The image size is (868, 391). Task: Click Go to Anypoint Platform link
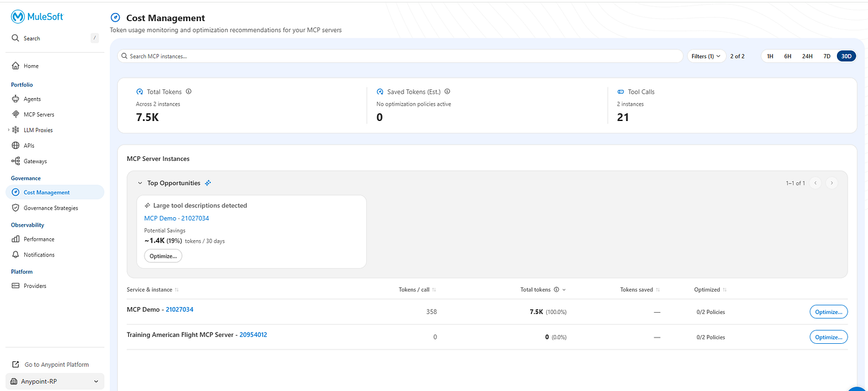click(56, 364)
